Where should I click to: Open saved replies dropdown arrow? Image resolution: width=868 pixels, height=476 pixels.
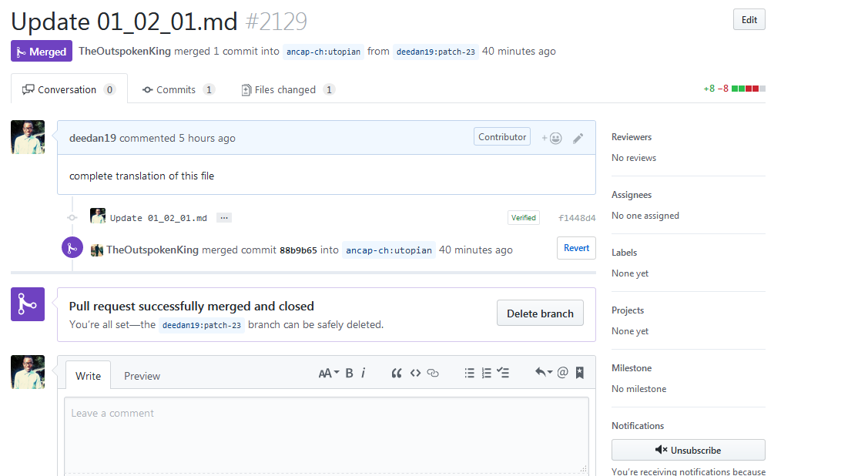[544, 373]
